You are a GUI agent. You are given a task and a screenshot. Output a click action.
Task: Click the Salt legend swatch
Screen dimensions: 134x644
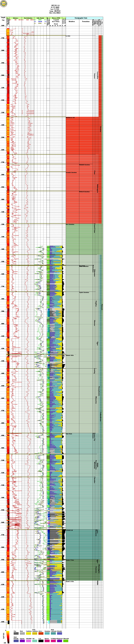click(x=35, y=641)
